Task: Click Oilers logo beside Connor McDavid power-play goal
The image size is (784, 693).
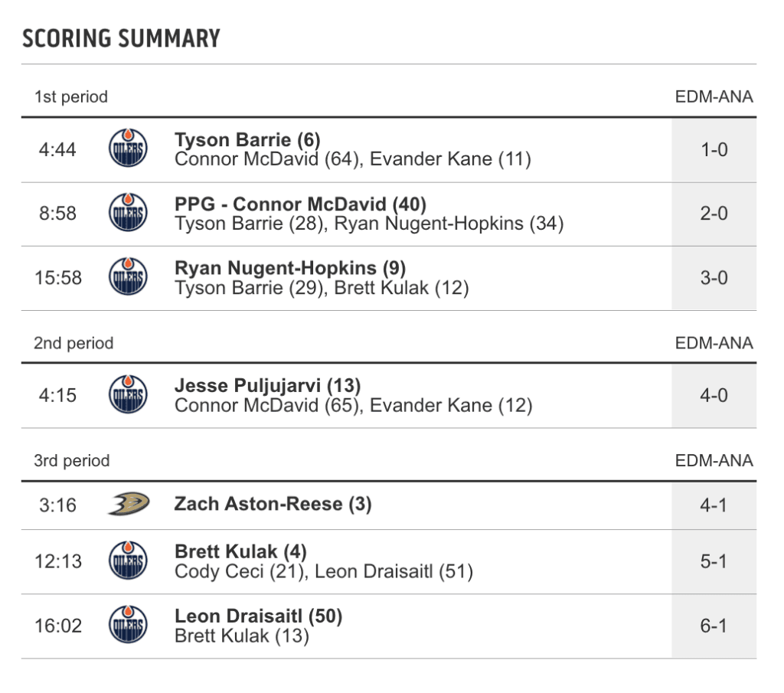Action: 128,214
